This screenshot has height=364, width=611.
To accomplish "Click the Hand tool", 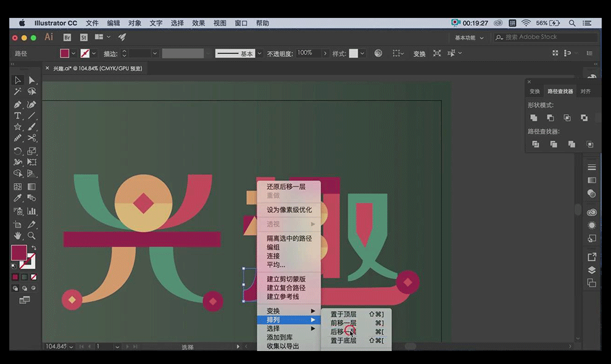I will (17, 236).
